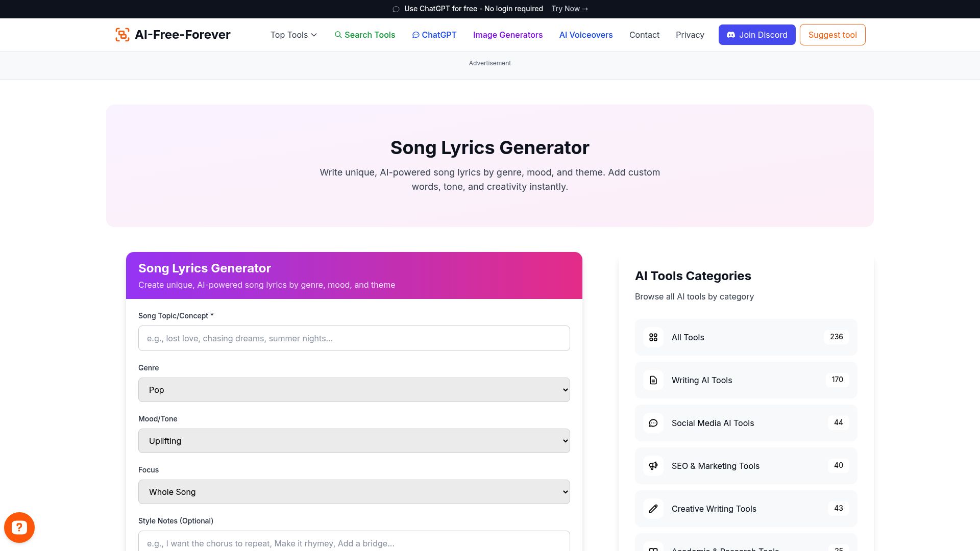Click the megaphone icon for SEO & Marketing Tools
Screen dimensions: 980x551
click(653, 466)
